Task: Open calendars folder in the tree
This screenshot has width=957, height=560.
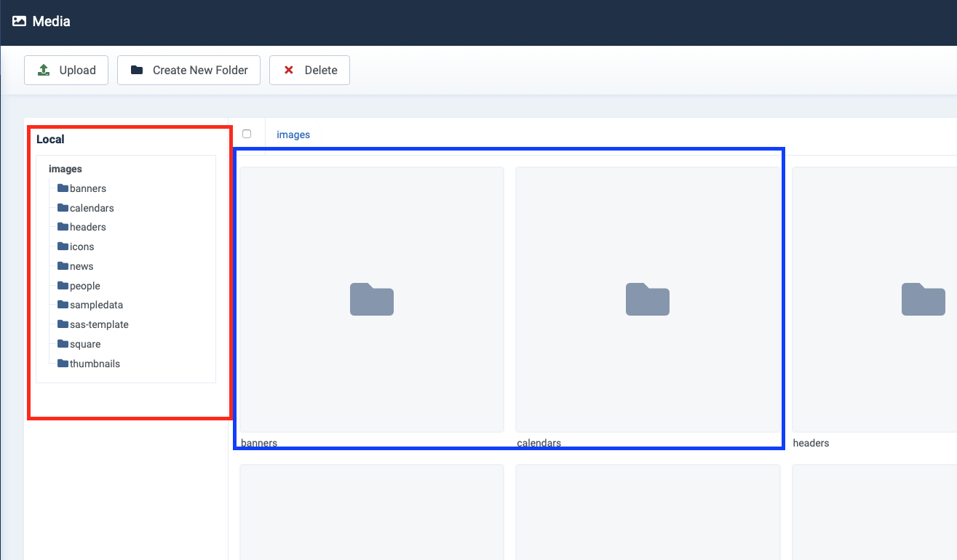Action: coord(92,208)
